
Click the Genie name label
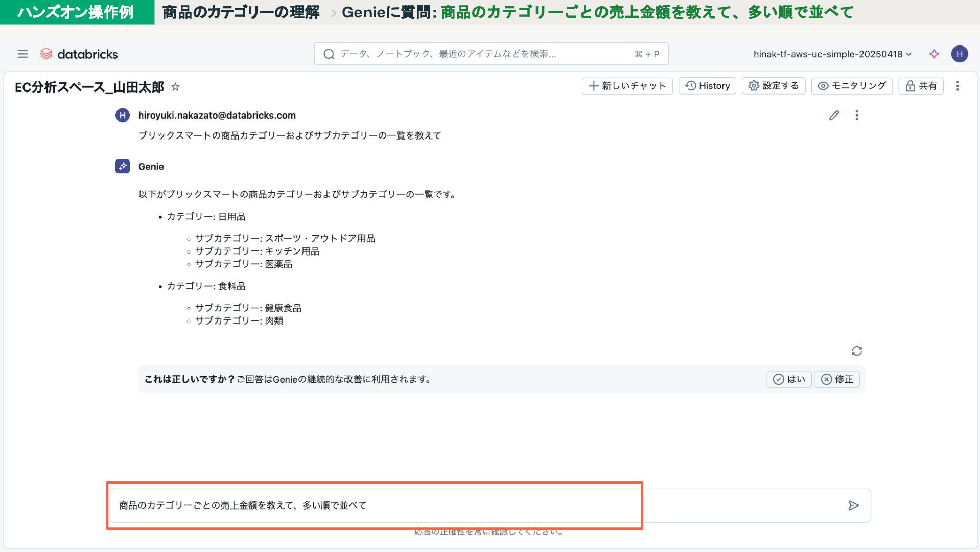click(151, 167)
